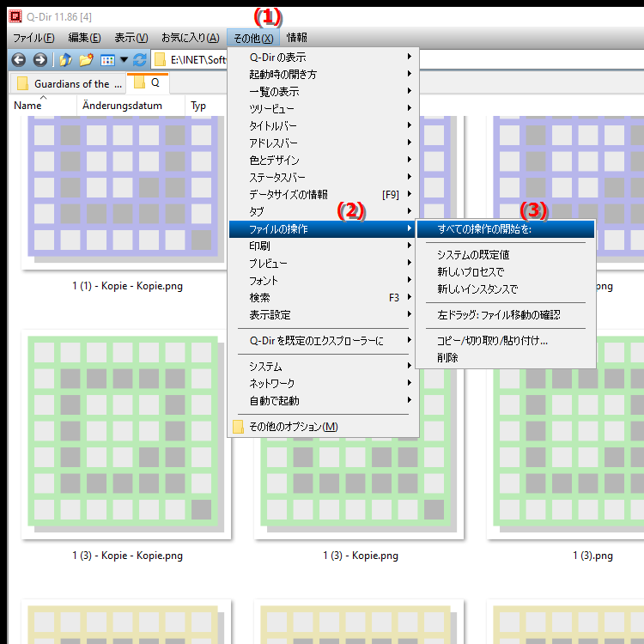644x644 pixels.
Task: Sort by the Änderungsdatum column header
Action: [131, 106]
